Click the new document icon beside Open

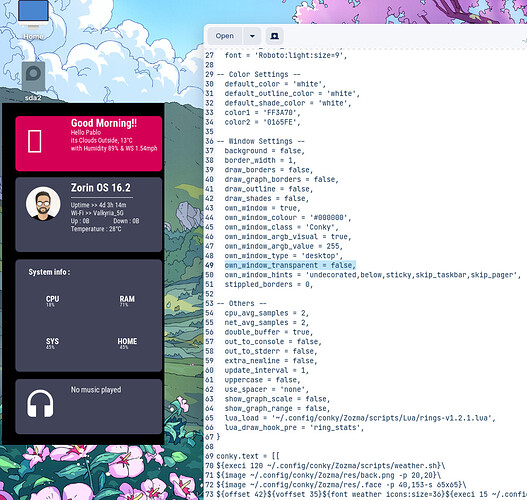click(x=274, y=36)
